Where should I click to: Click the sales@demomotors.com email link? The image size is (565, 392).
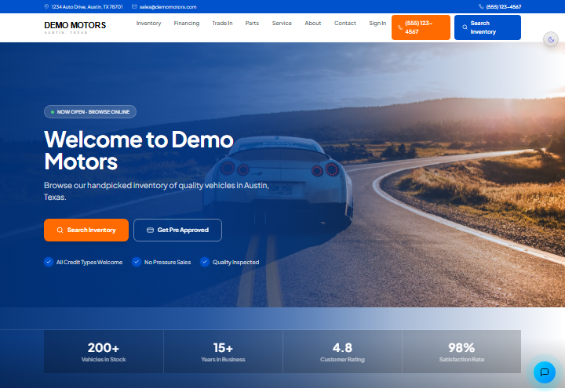pos(168,6)
